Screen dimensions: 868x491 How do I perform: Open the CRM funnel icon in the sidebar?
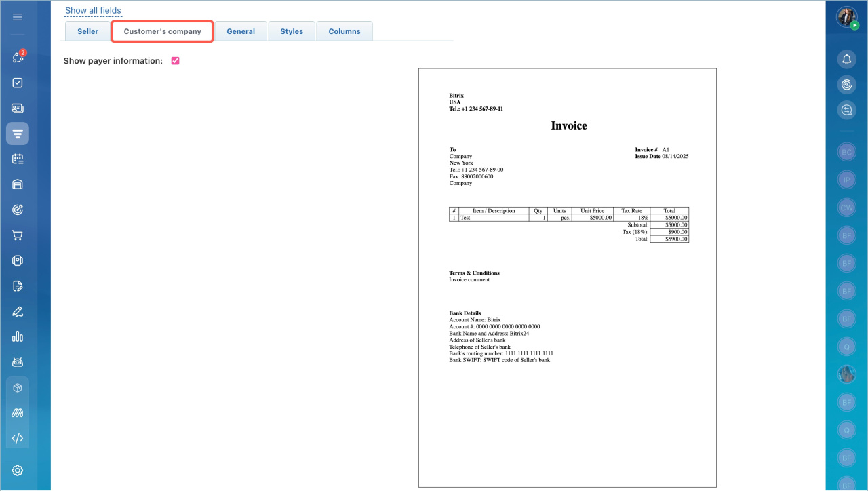pyautogui.click(x=18, y=134)
